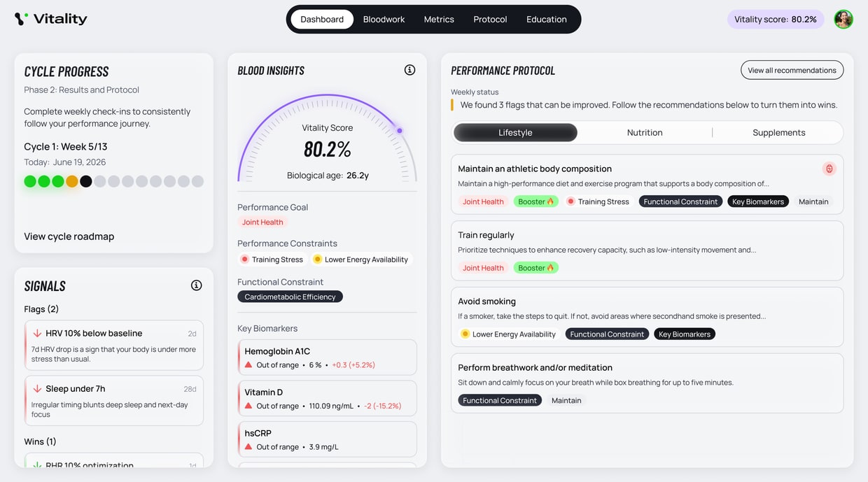Click the purple knob on Vitality Score gauge
Screen dimensions: 868x482
[400, 131]
